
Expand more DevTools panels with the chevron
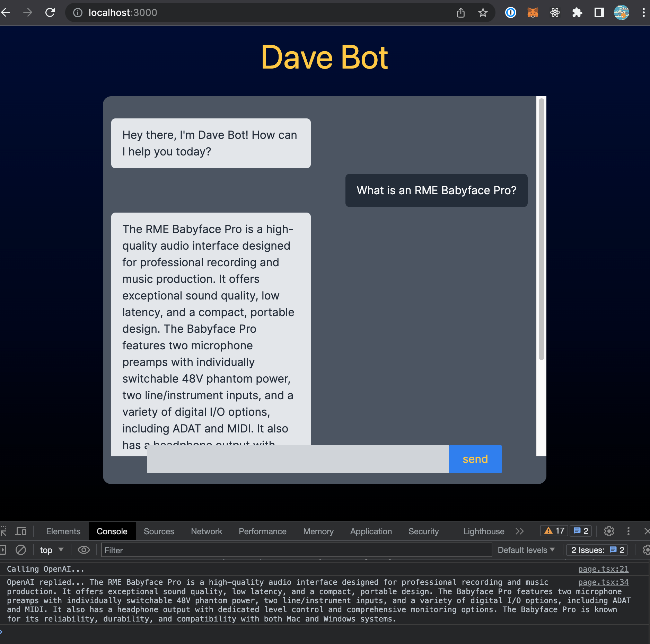coord(520,531)
